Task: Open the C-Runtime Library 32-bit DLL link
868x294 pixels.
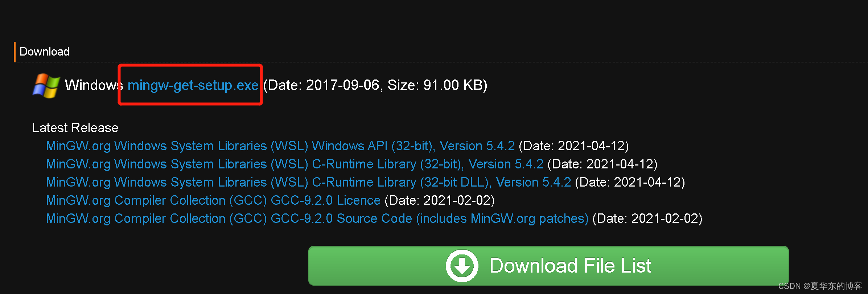Action: pos(308,182)
